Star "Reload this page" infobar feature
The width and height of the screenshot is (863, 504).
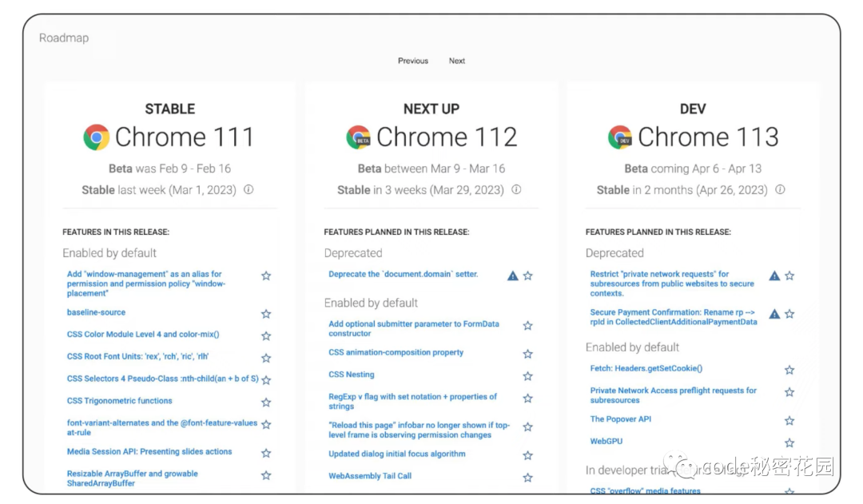[528, 427]
